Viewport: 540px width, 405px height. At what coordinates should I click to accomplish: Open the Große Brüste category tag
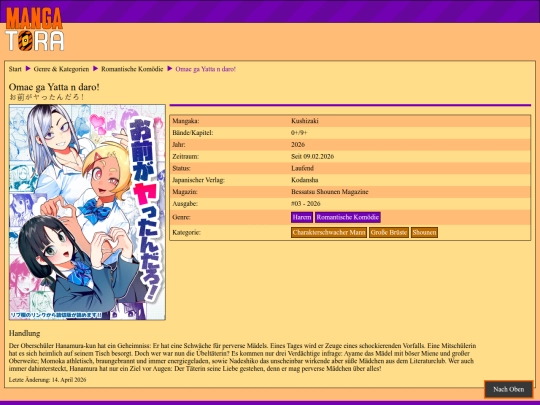389,232
